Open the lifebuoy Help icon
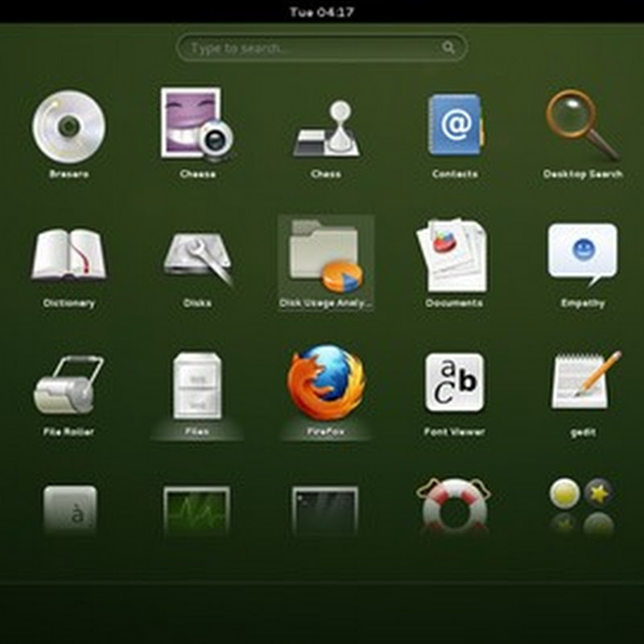This screenshot has height=644, width=644. [454, 506]
